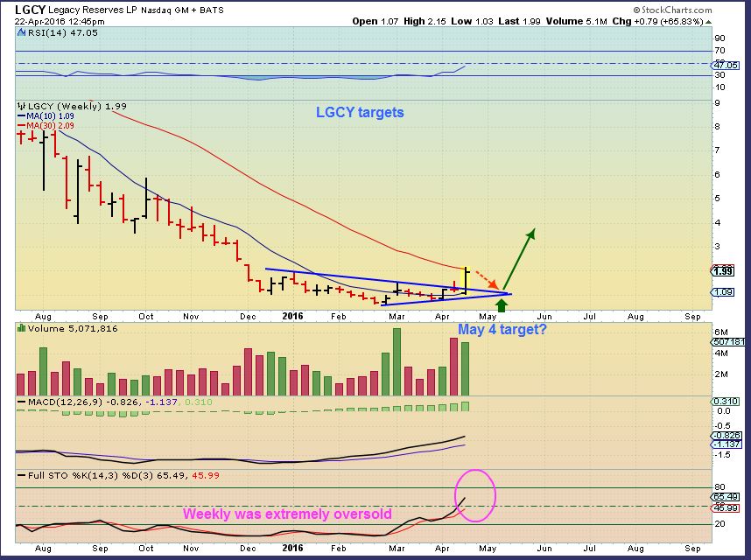This screenshot has height=560, width=751.
Task: Click the 0.310 MACD histogram value tag
Action: [x=726, y=401]
